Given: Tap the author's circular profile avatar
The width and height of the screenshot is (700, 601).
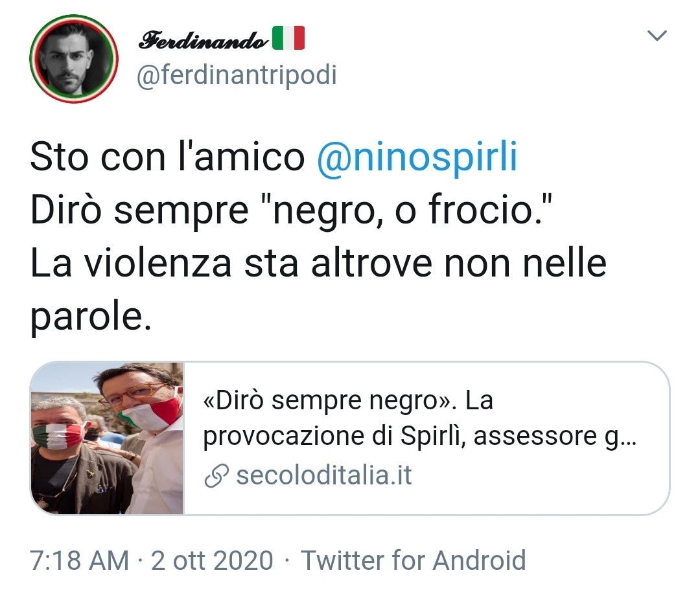Looking at the screenshot, I should coord(74,59).
